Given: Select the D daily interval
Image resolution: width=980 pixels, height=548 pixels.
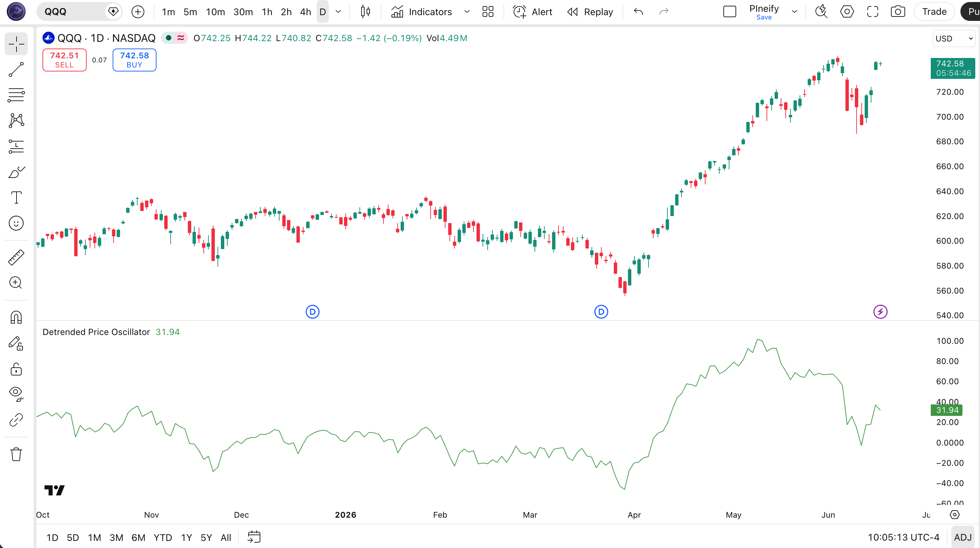Looking at the screenshot, I should (x=323, y=12).
